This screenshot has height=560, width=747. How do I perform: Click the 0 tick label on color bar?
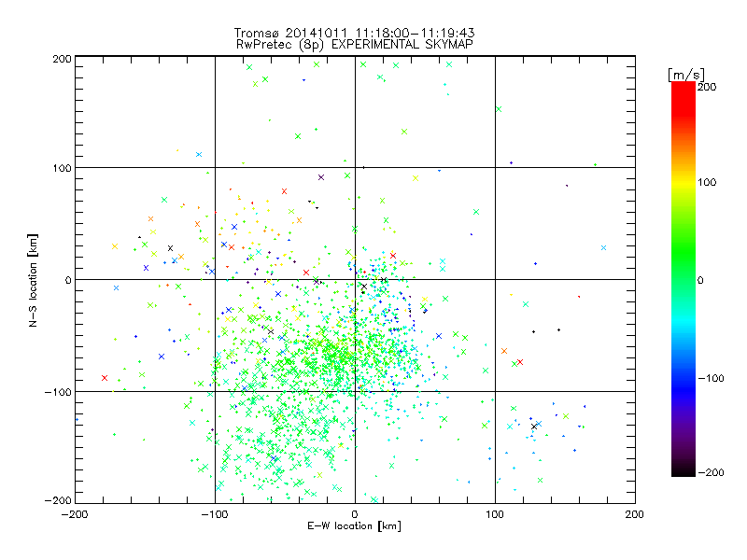[x=700, y=280]
